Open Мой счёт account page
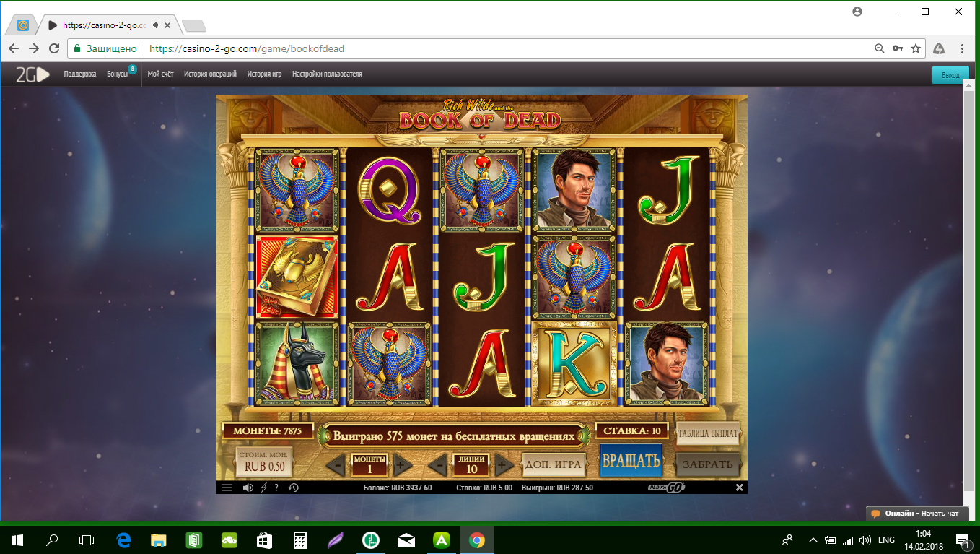 coord(161,74)
